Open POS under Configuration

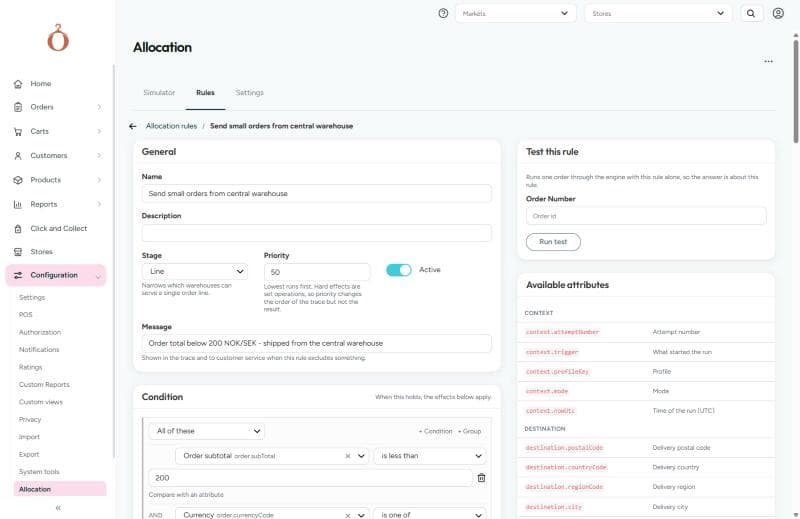click(x=26, y=315)
